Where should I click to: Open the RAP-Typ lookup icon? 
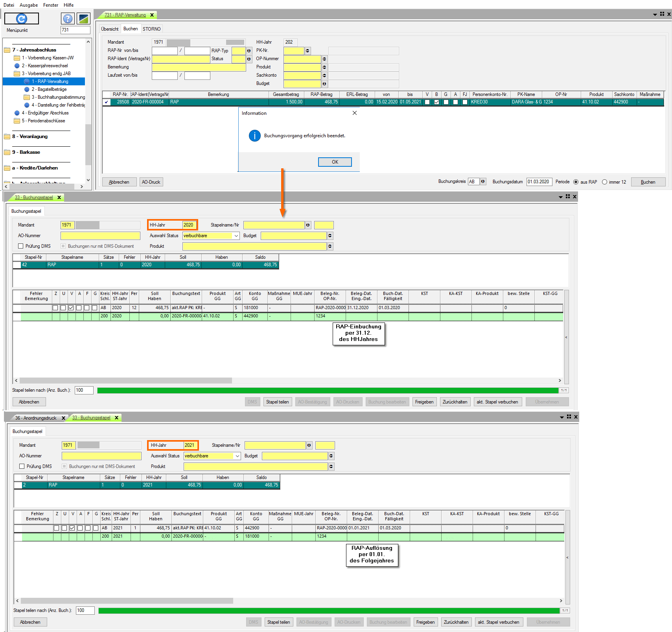249,51
